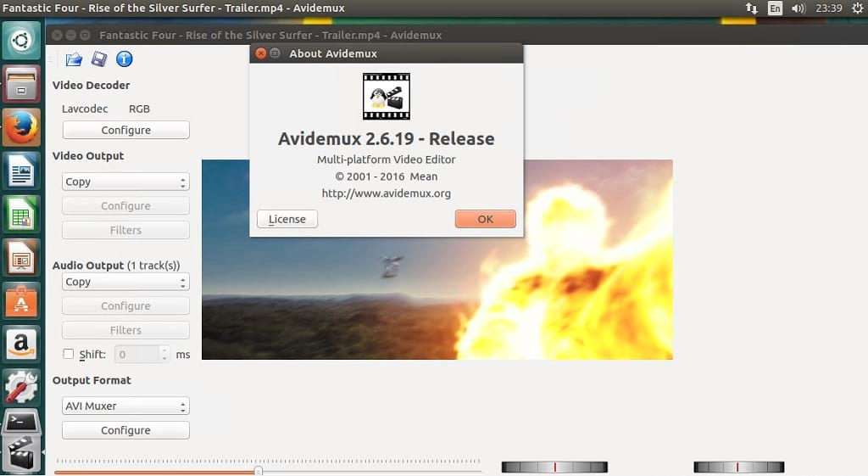This screenshot has height=476, width=868.
Task: Click Configure under Output Format
Action: click(x=125, y=430)
